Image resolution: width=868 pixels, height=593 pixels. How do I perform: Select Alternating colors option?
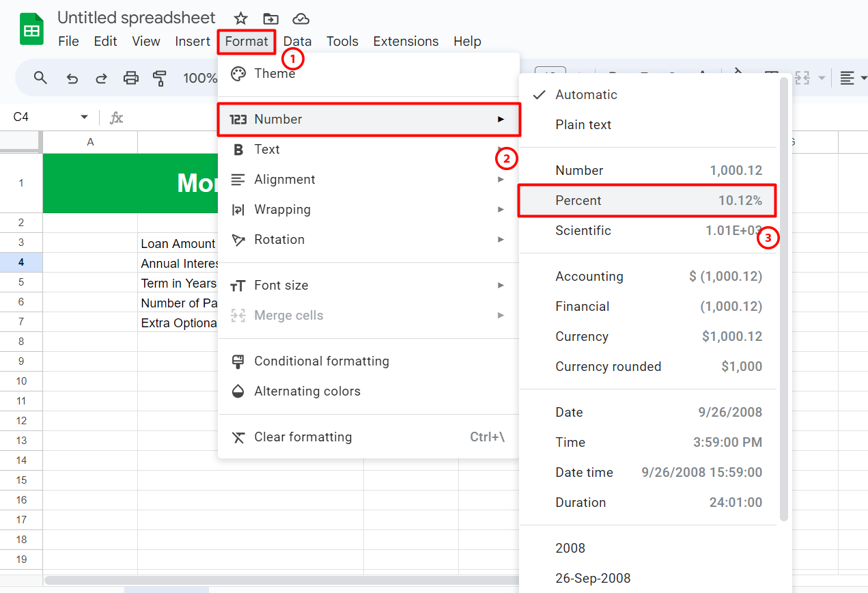(368, 391)
